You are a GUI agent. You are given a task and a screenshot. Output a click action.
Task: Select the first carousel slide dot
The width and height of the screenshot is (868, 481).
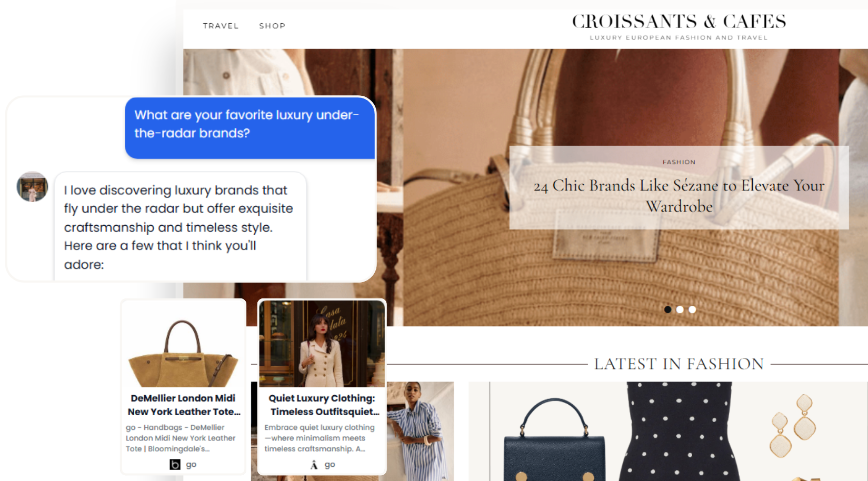click(667, 309)
